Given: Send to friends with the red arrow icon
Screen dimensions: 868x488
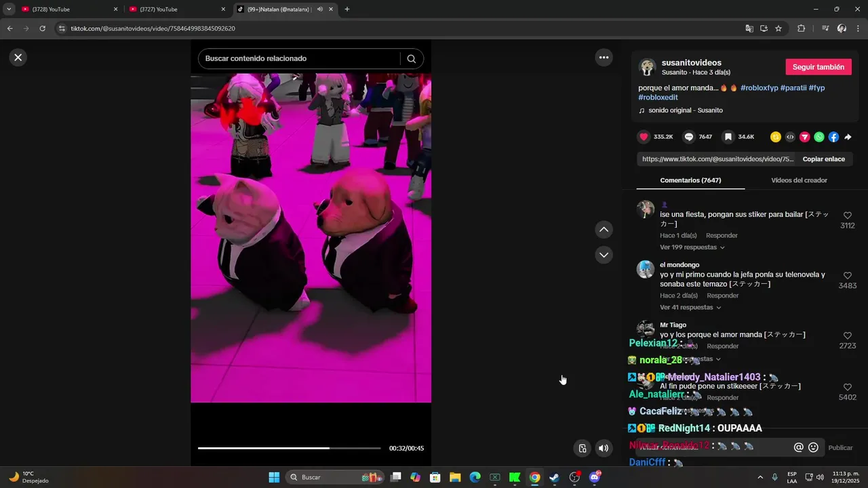Looking at the screenshot, I should click(805, 137).
